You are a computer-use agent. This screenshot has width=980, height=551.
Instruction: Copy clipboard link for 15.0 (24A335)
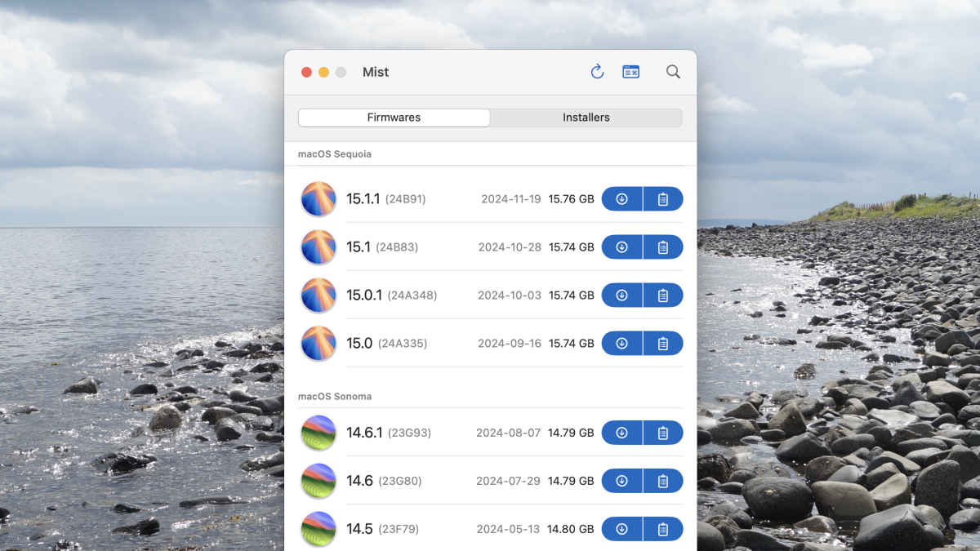point(663,344)
